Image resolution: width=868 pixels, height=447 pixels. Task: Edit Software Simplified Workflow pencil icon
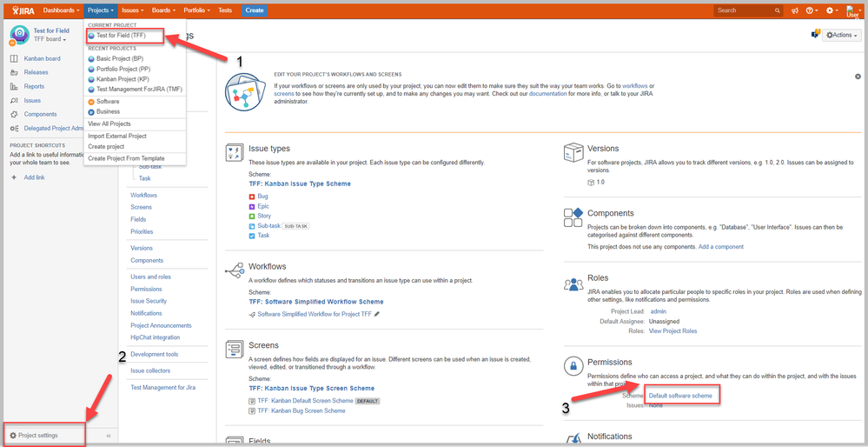[x=377, y=314]
